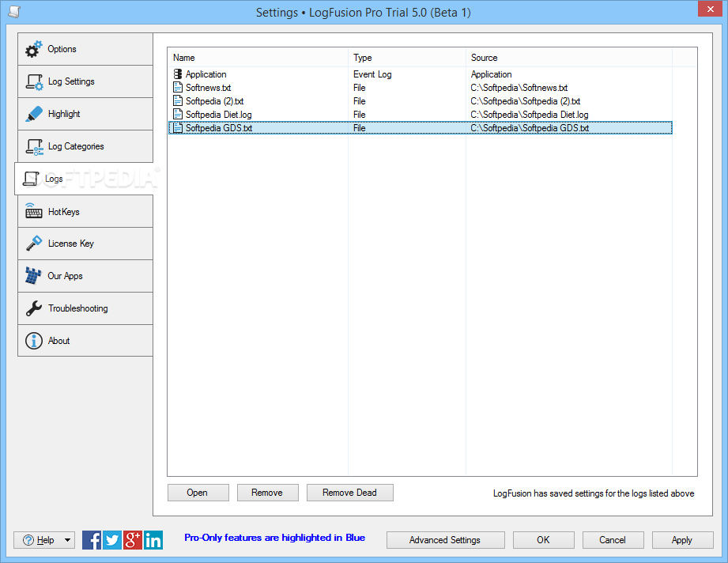Switch to the Log Settings tab

(x=85, y=81)
